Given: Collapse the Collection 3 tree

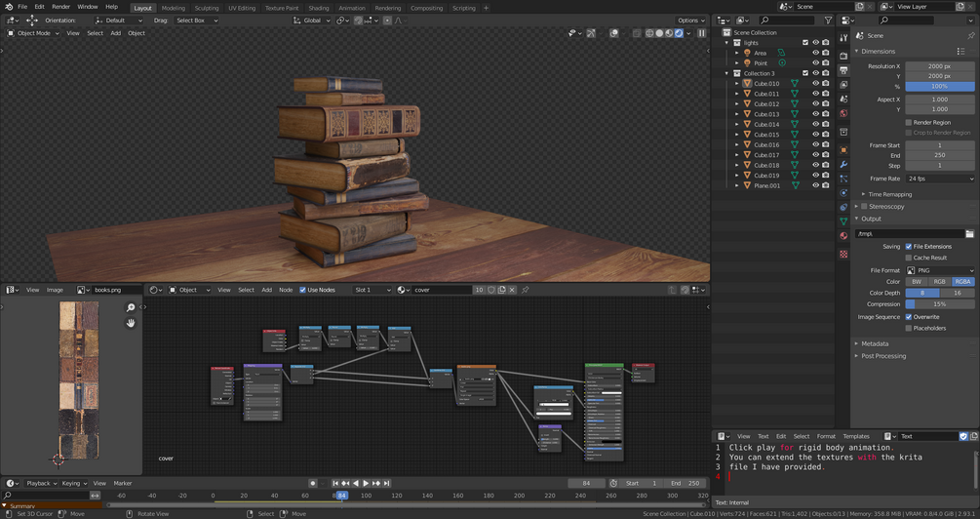Looking at the screenshot, I should click(x=726, y=74).
